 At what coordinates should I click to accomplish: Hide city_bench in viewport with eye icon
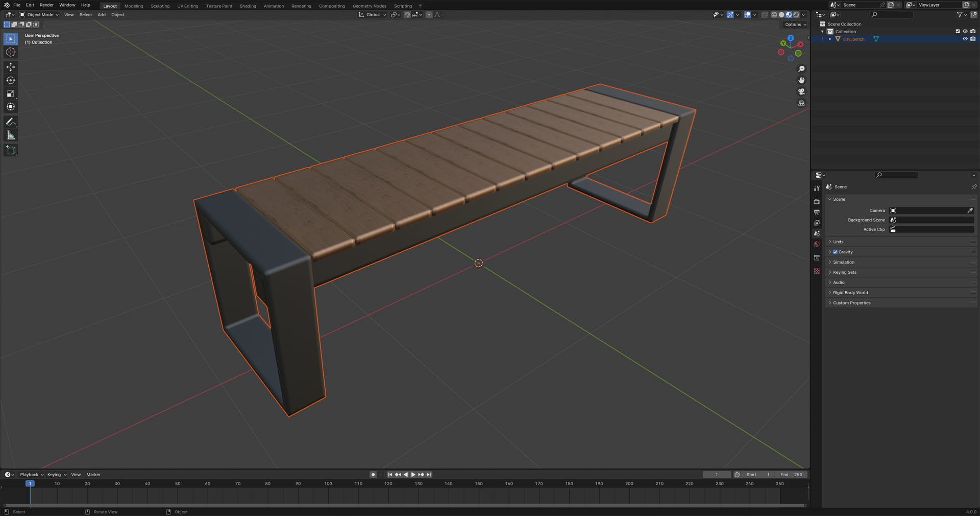[x=965, y=39]
